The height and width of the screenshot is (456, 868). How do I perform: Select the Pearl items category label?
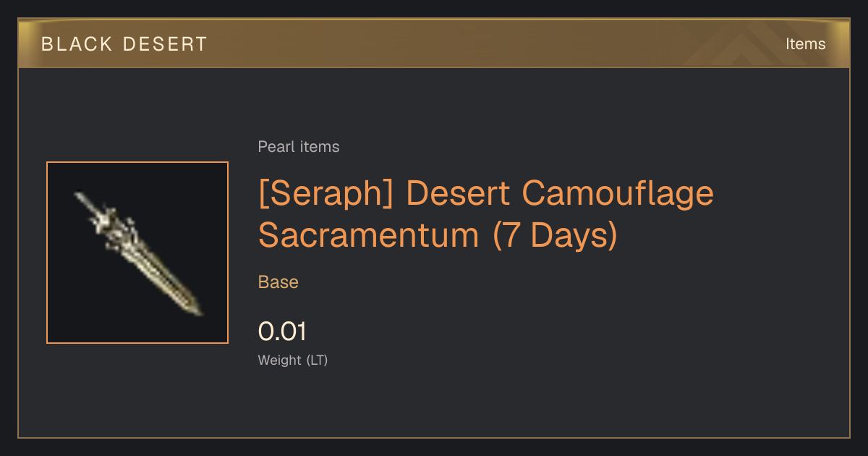299,147
